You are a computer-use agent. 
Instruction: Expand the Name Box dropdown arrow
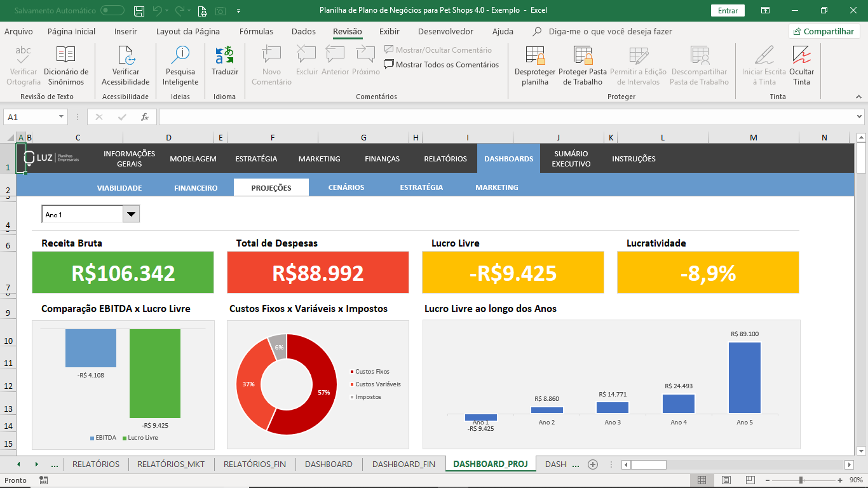click(61, 117)
